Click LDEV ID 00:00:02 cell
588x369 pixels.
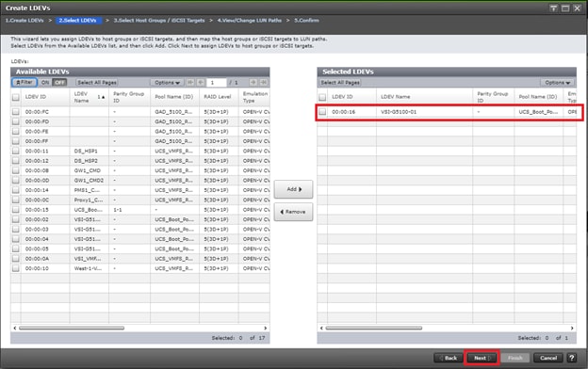coord(37,219)
